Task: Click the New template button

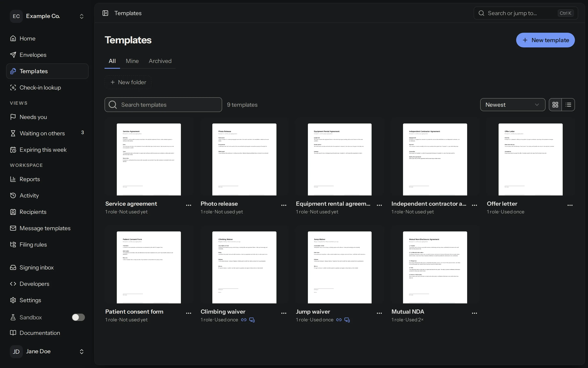Action: coord(545,40)
